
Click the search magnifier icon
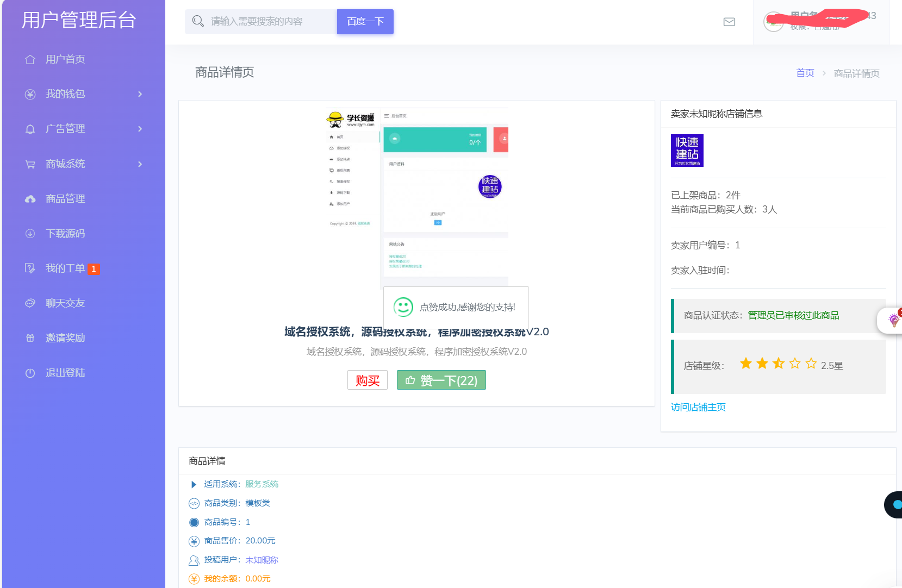(x=198, y=21)
